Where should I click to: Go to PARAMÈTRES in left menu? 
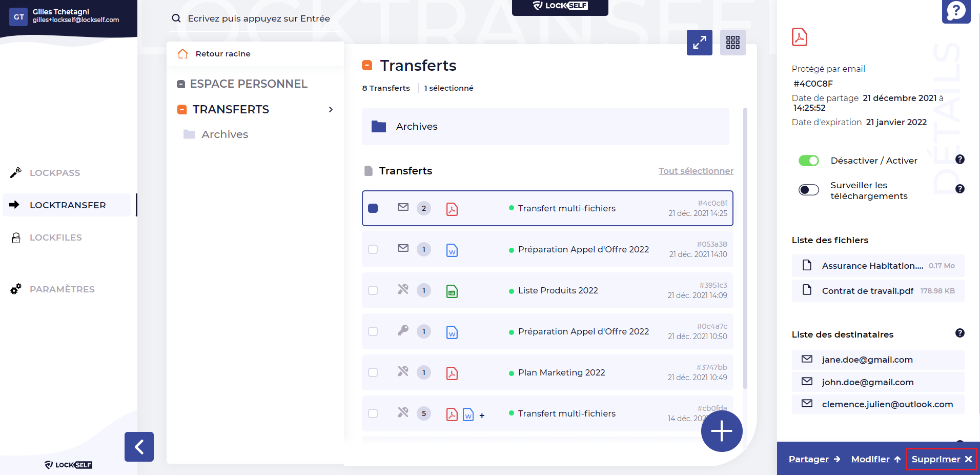click(x=62, y=289)
